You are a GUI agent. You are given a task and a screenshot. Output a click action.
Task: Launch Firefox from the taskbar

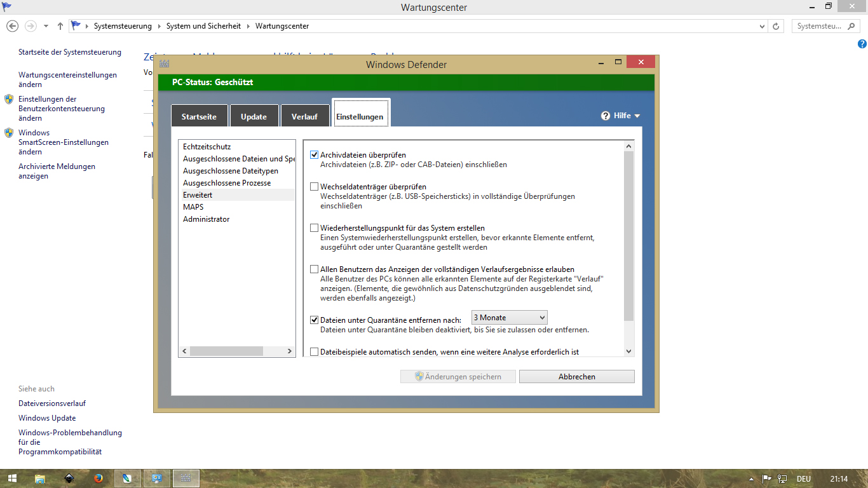point(98,478)
